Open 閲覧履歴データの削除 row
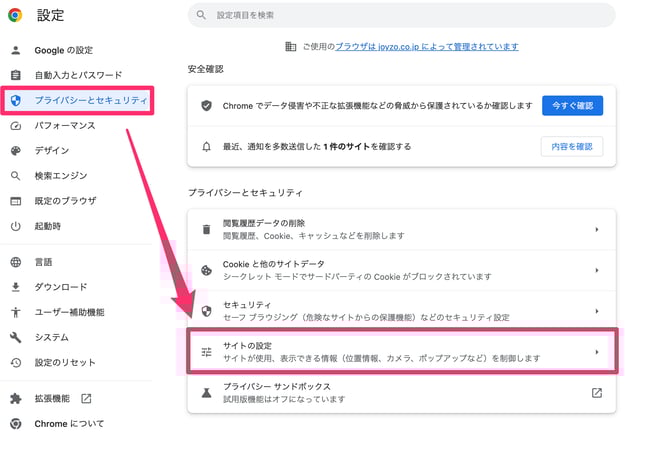 coord(402,229)
